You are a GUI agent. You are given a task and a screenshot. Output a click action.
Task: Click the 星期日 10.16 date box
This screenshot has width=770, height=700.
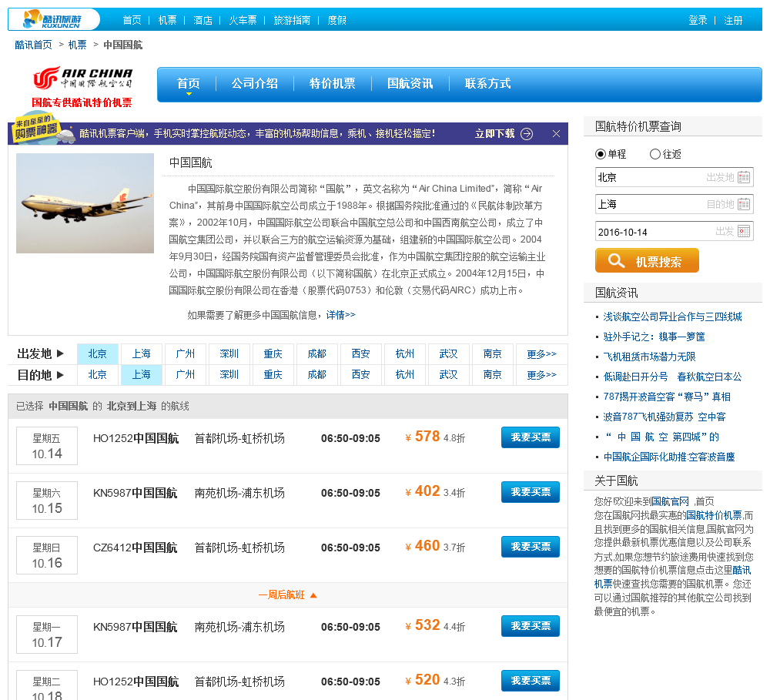click(47, 555)
